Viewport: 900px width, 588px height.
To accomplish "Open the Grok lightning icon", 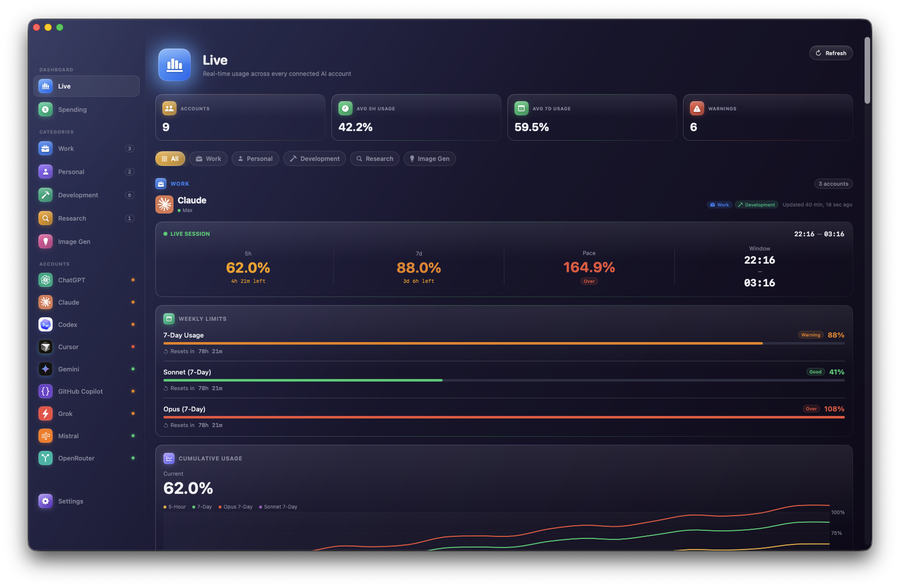I will (x=46, y=413).
